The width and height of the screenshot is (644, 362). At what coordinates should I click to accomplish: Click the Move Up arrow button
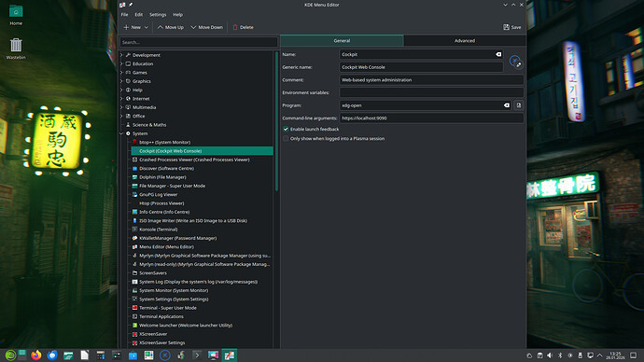point(171,27)
